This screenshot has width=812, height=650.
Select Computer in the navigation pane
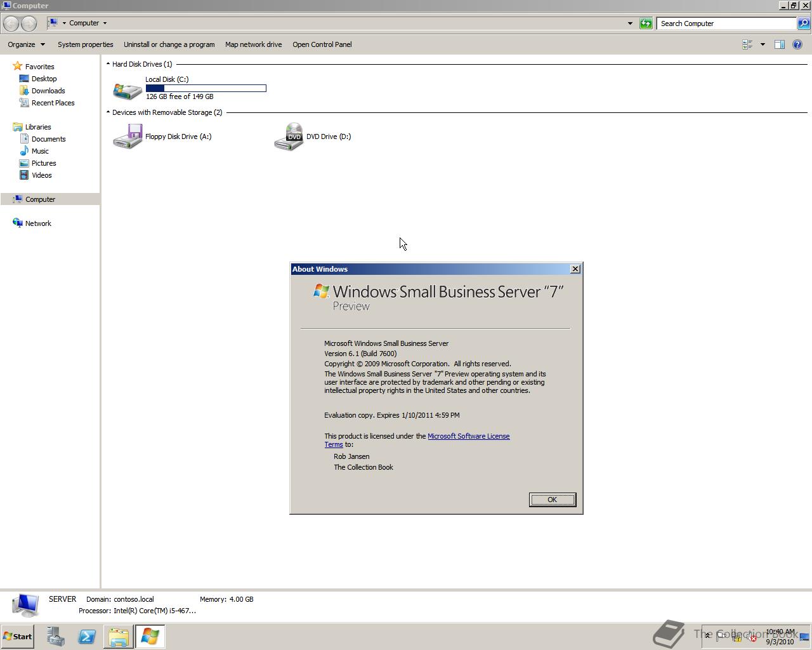point(40,199)
